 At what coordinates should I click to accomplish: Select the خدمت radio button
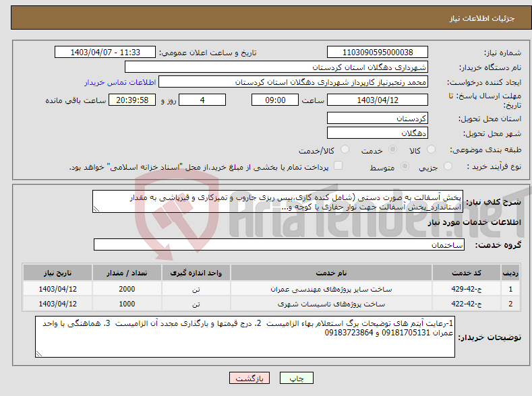[x=392, y=150]
